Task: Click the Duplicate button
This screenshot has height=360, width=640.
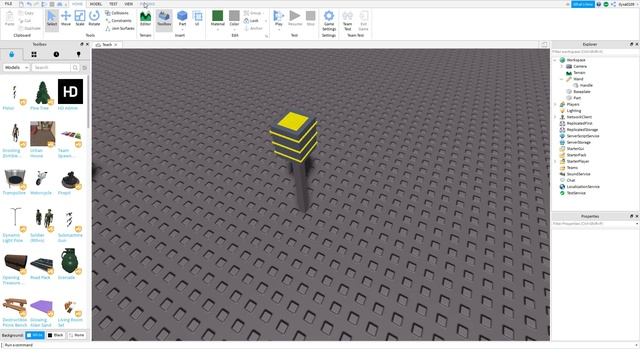Action: point(29,28)
